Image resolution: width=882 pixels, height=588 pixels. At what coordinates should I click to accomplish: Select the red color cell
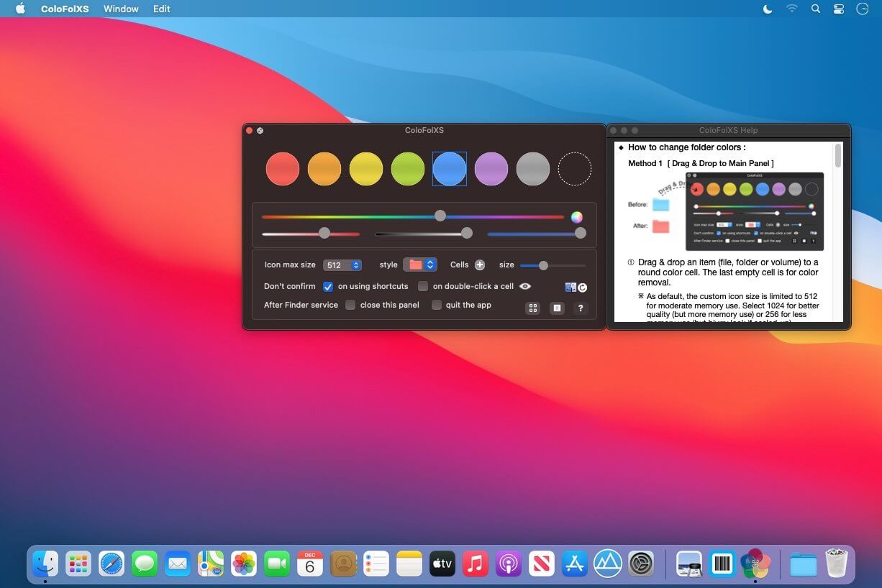[283, 169]
